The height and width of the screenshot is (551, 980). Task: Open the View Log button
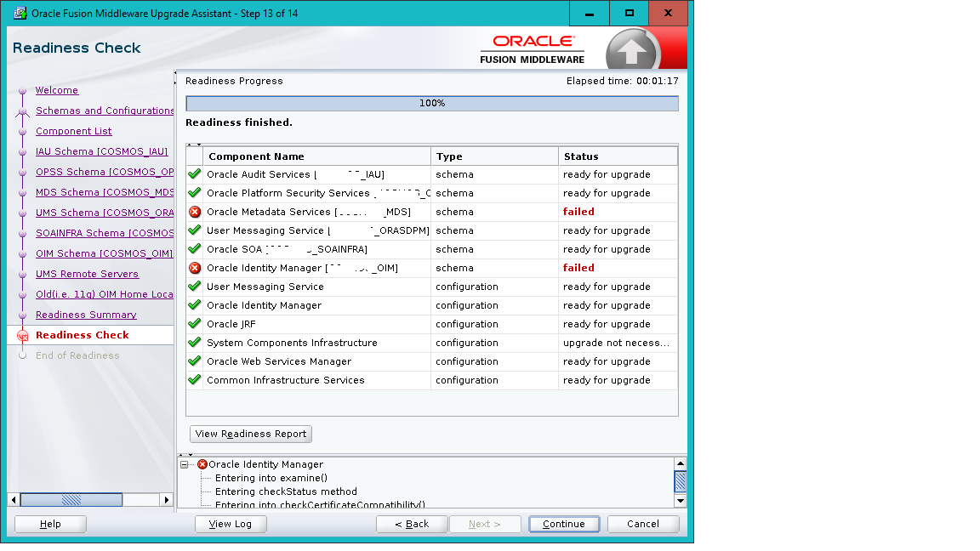231,524
